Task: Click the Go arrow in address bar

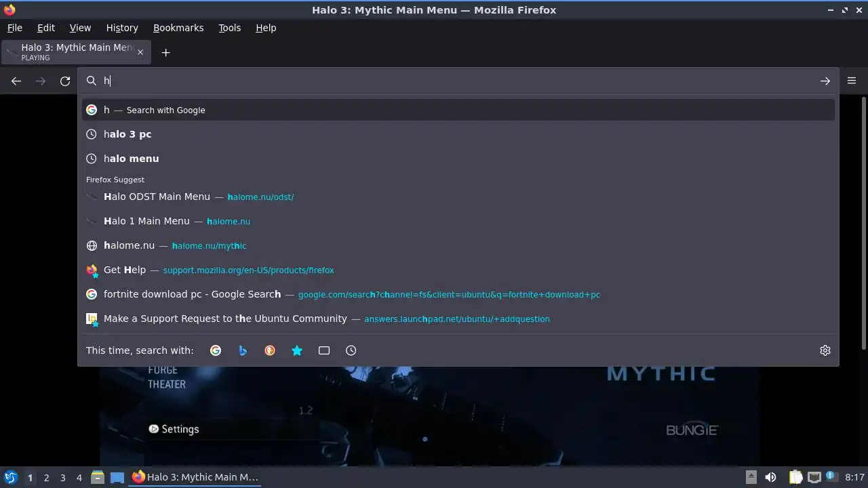Action: (x=825, y=81)
